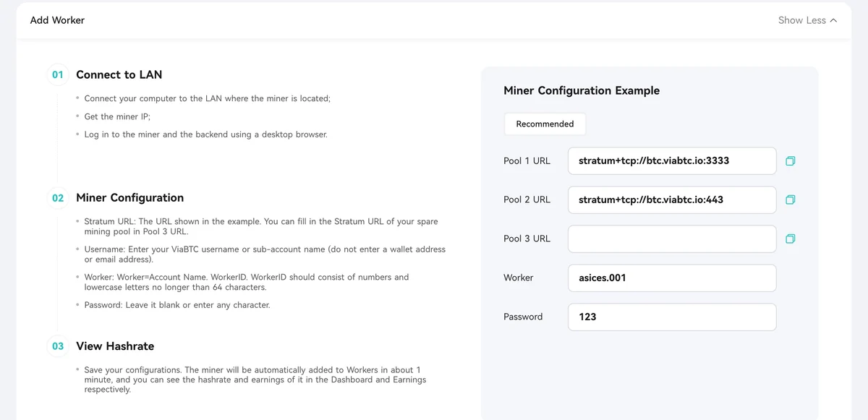Click the Worker field showing asices.001
This screenshot has width=868, height=420.
[672, 278]
